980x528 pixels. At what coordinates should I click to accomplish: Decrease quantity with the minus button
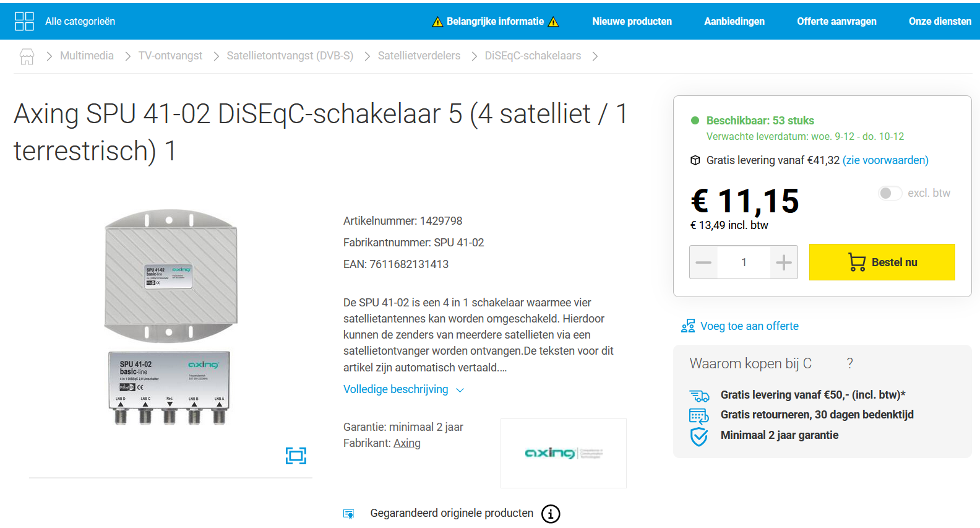coord(703,262)
